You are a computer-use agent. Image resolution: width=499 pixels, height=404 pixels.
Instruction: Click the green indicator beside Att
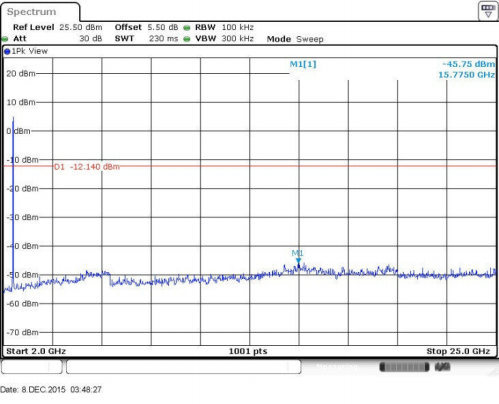click(5, 39)
